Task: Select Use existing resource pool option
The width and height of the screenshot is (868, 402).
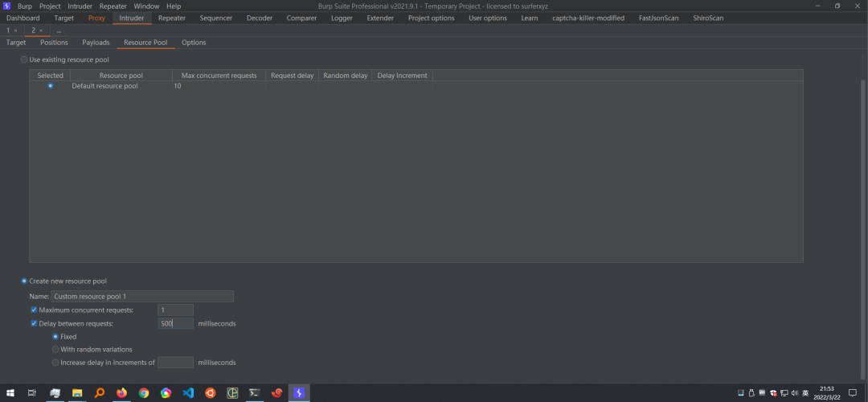Action: (x=24, y=59)
